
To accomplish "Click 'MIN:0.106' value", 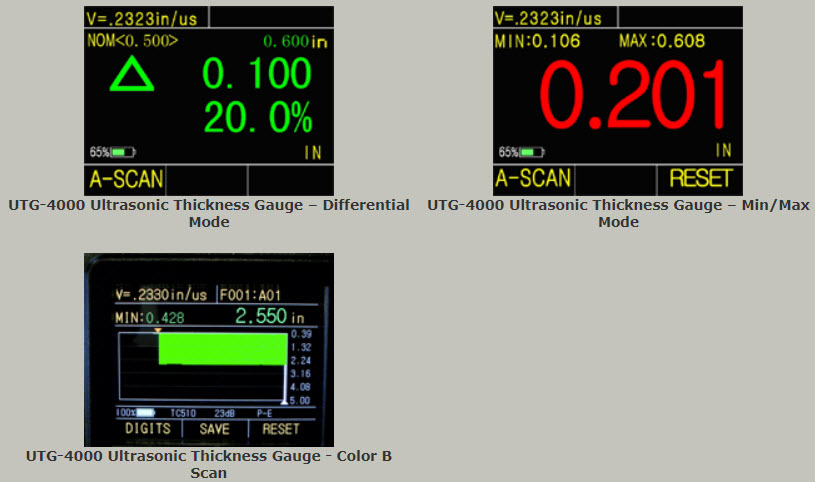I will (x=537, y=41).
